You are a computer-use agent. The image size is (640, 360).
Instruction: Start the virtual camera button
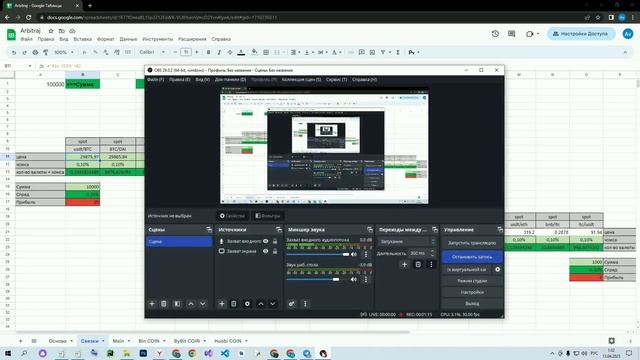[467, 269]
